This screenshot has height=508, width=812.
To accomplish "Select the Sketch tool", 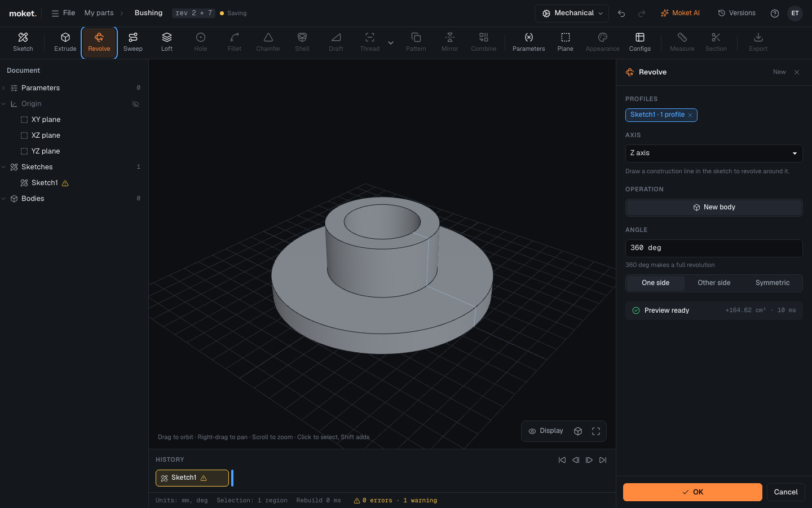I will (x=23, y=42).
